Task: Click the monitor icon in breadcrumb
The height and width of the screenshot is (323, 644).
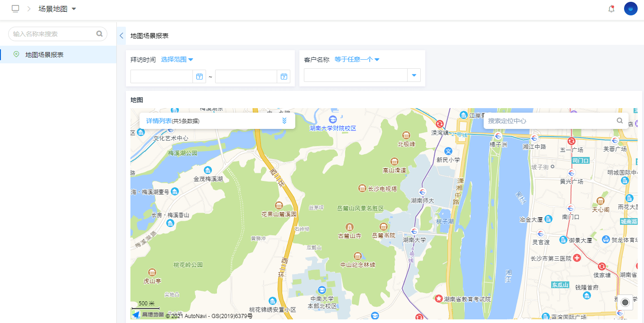Action: pos(15,9)
